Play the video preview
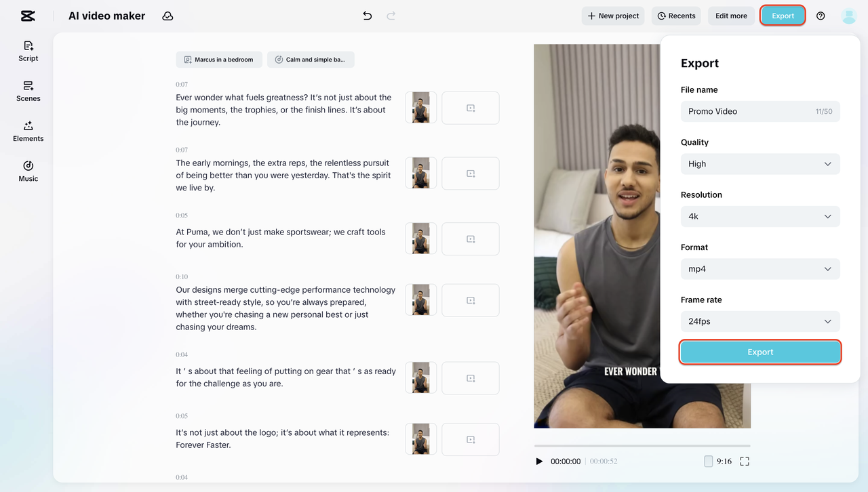868x492 pixels. coord(539,462)
